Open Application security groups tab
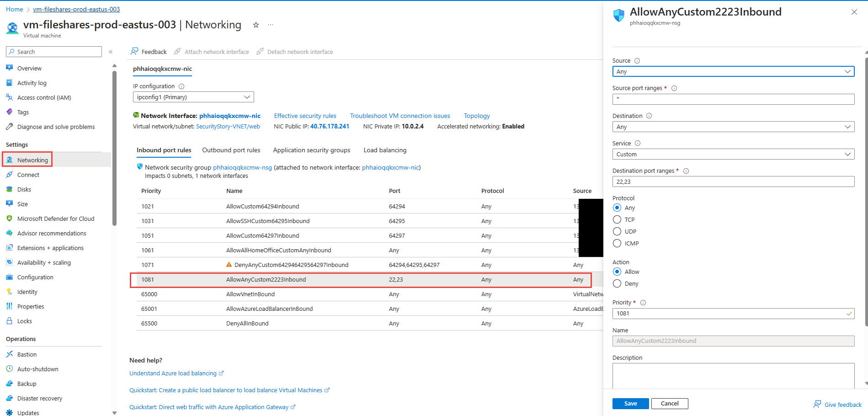 (x=312, y=150)
